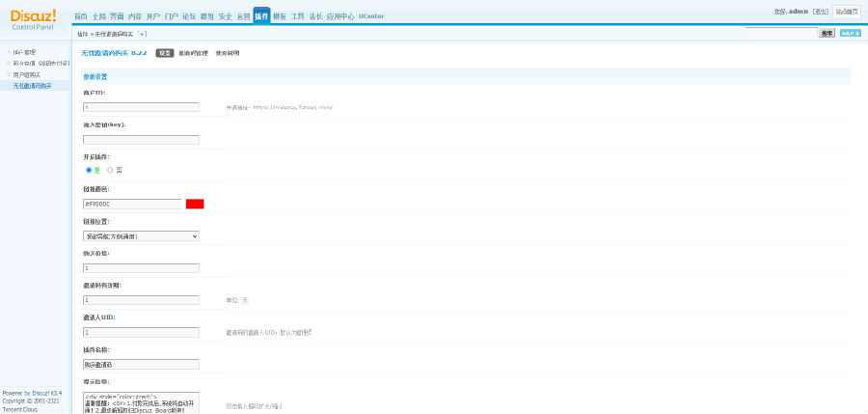This screenshot has height=414, width=868.
Task: Open the 工具 top menu
Action: (x=298, y=16)
